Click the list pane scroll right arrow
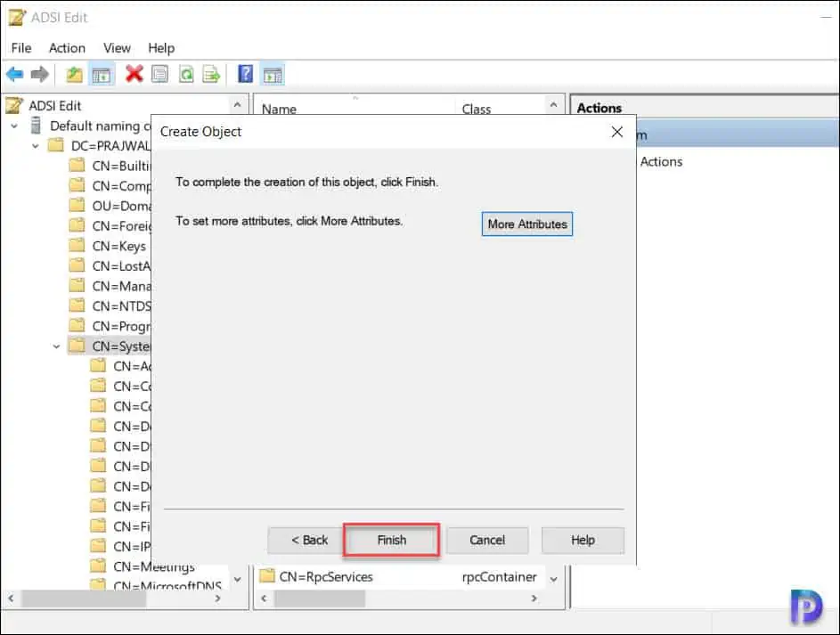Screen dimensions: 840x635 (534, 598)
